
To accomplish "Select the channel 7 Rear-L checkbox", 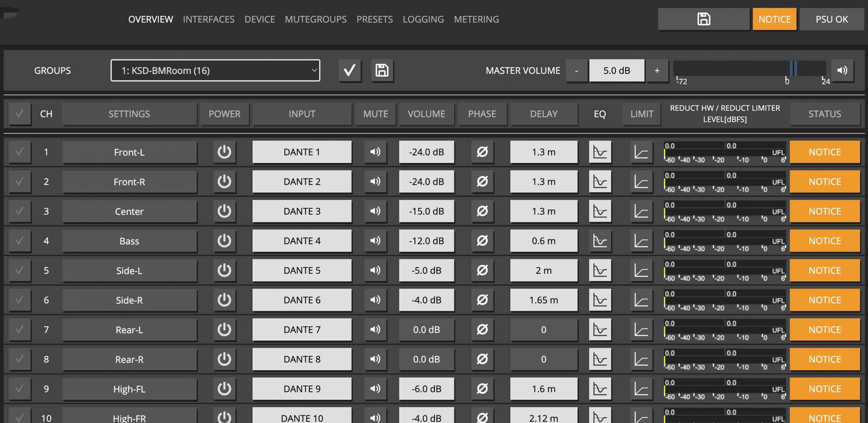I will pos(20,329).
